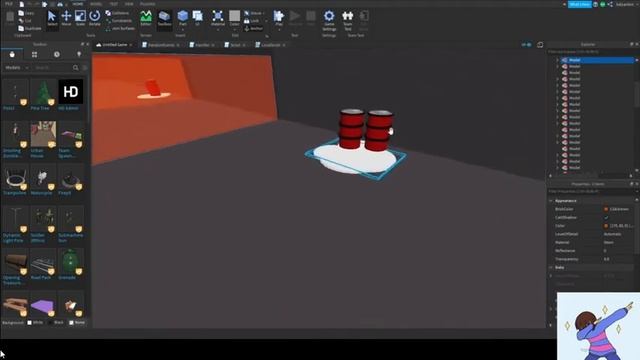Open the Material dropdown arrow
This screenshot has height=360, width=640.
click(218, 29)
